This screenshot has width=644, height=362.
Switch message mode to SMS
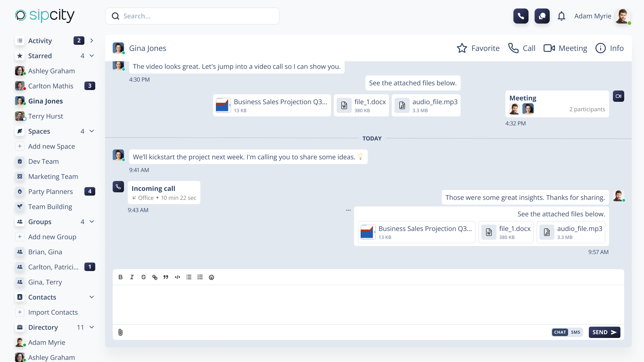click(x=575, y=332)
